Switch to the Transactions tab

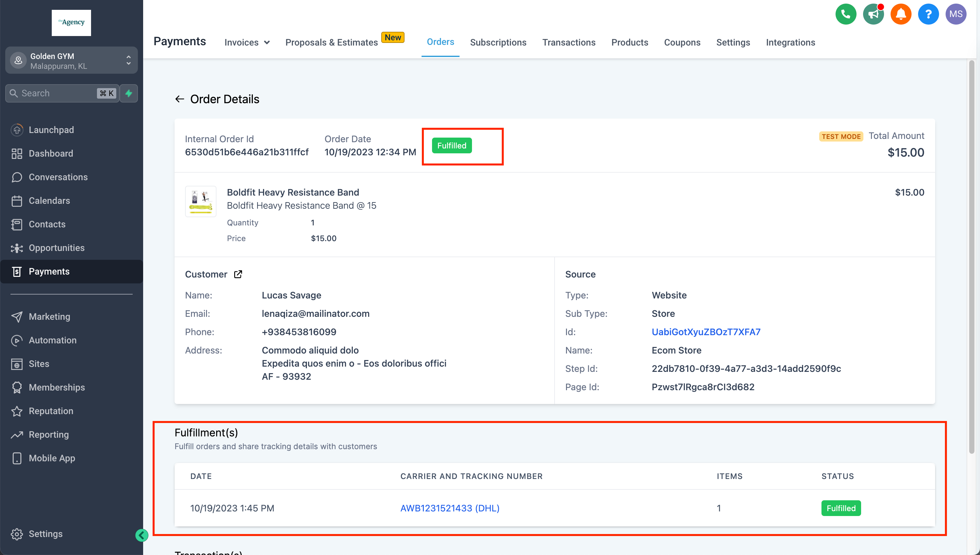click(569, 42)
